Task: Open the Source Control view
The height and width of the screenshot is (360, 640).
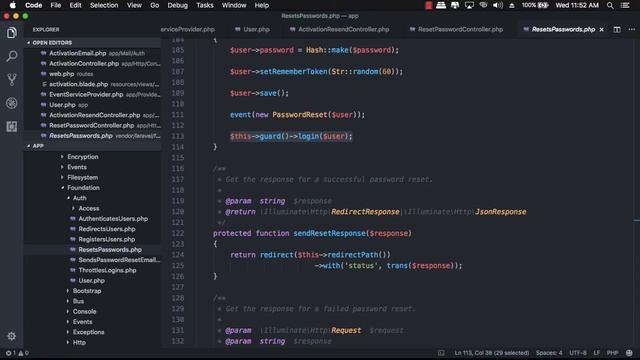Action: (11, 79)
